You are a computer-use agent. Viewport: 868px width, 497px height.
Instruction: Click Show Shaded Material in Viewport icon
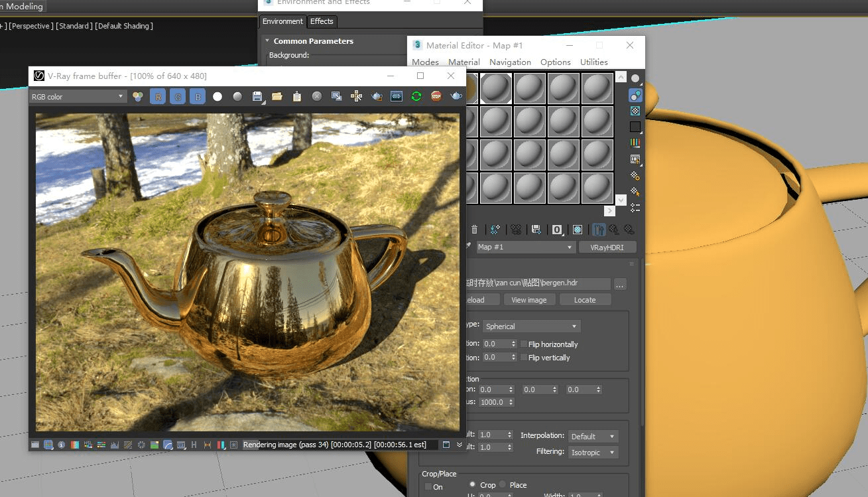click(578, 230)
